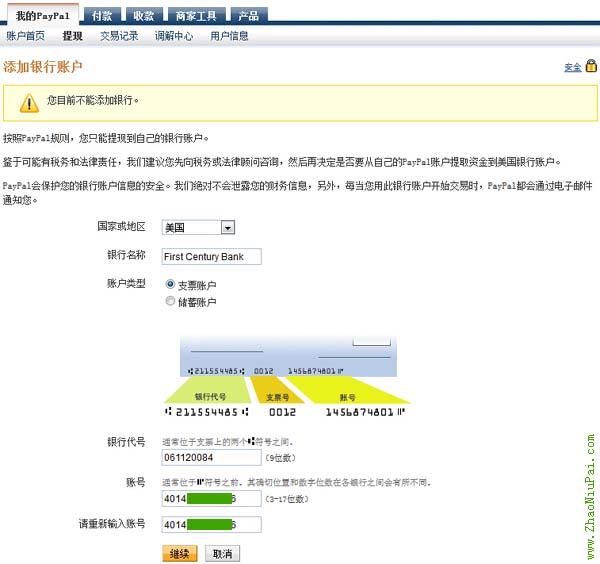Click the 银行代号 field with 061120084
Viewport: 600px width, 564px height.
(211, 457)
